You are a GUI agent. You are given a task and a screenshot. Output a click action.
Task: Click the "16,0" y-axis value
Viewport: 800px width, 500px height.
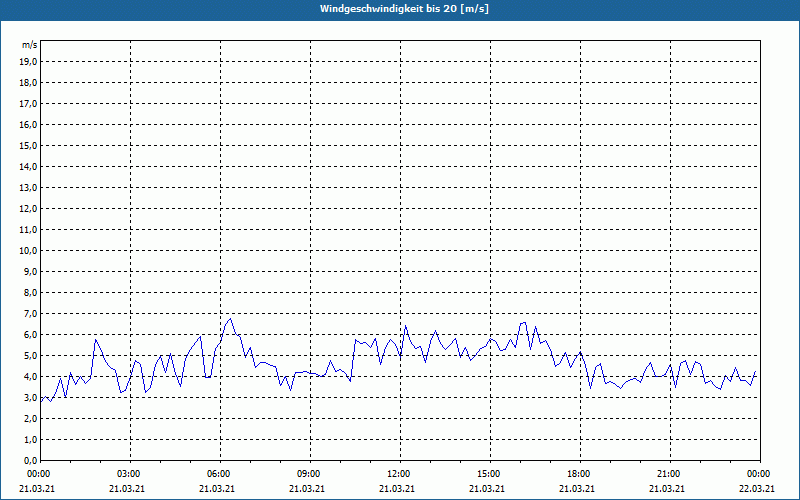pos(28,124)
